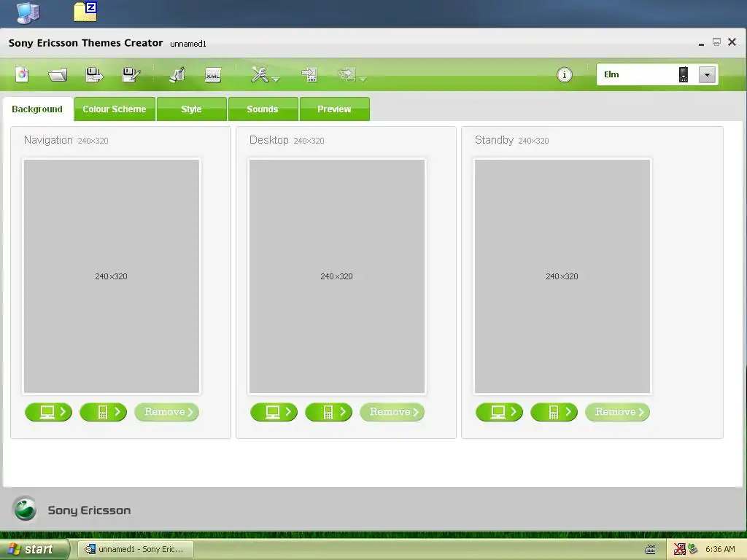747x560 pixels.
Task: Expand the greyed send icon dropdown arrow
Action: (x=363, y=79)
